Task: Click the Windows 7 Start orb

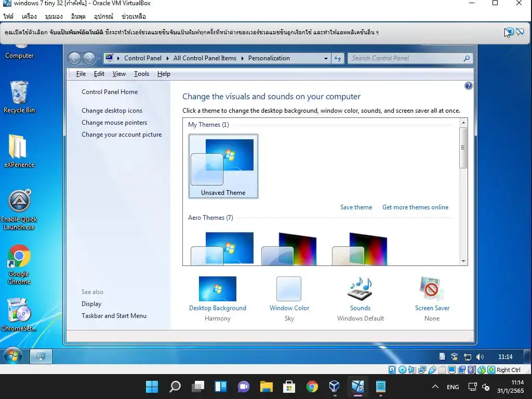Action: (13, 356)
